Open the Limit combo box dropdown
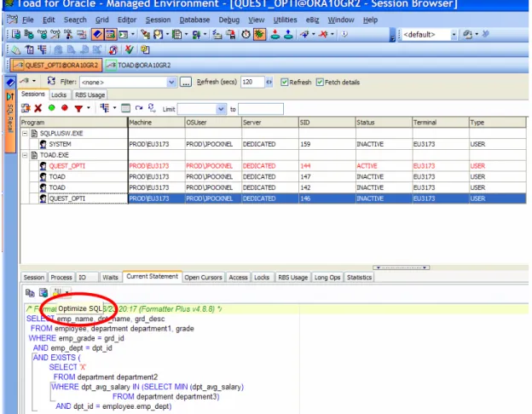Viewport: 532px width, 414px height. pyautogui.click(x=221, y=109)
